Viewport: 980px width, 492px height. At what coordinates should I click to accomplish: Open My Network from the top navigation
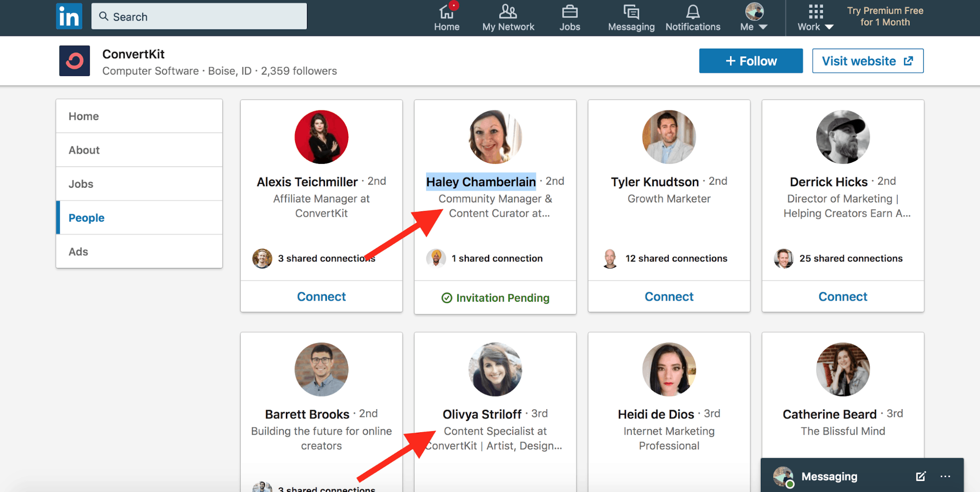pos(508,18)
